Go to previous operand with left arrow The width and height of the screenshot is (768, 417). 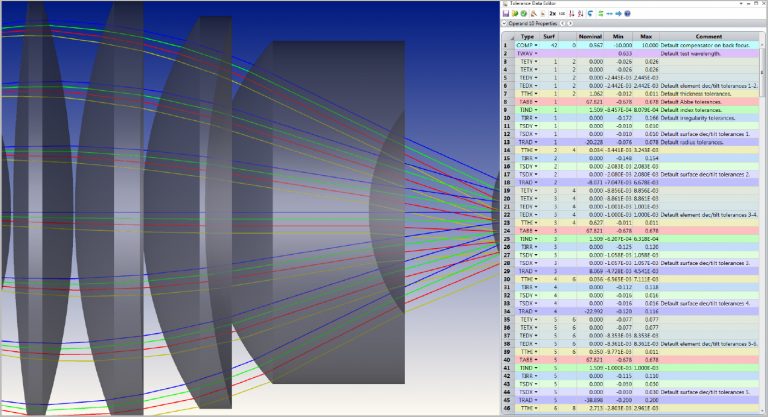(x=562, y=23)
